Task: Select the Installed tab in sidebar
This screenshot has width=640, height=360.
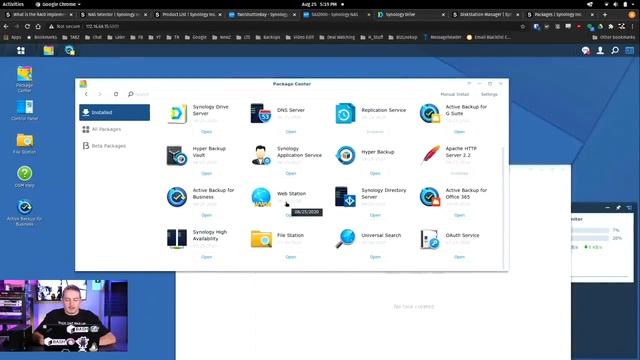Action: tap(114, 112)
